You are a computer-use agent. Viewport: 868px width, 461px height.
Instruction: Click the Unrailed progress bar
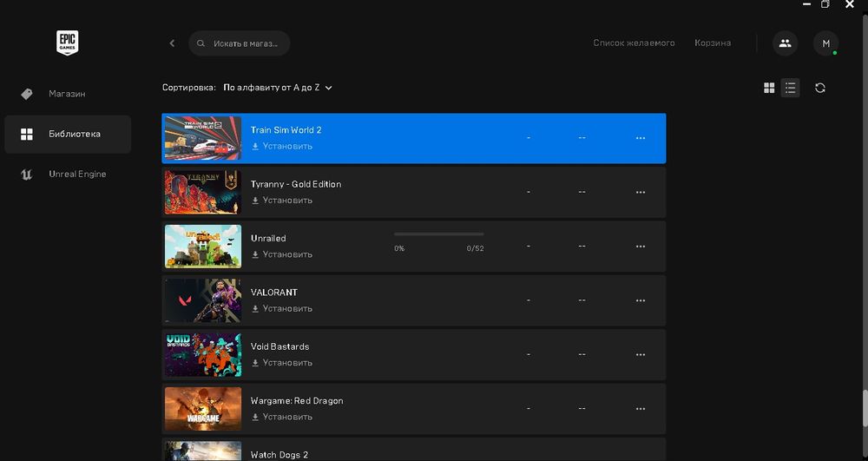click(439, 234)
